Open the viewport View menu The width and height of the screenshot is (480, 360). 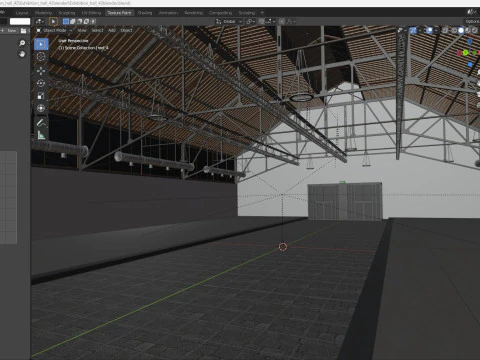point(82,30)
